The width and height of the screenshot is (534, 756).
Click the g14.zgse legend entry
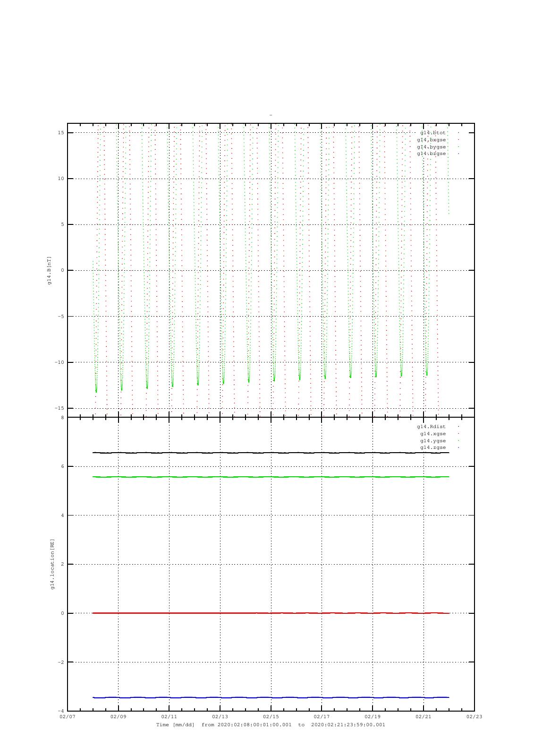(x=433, y=447)
